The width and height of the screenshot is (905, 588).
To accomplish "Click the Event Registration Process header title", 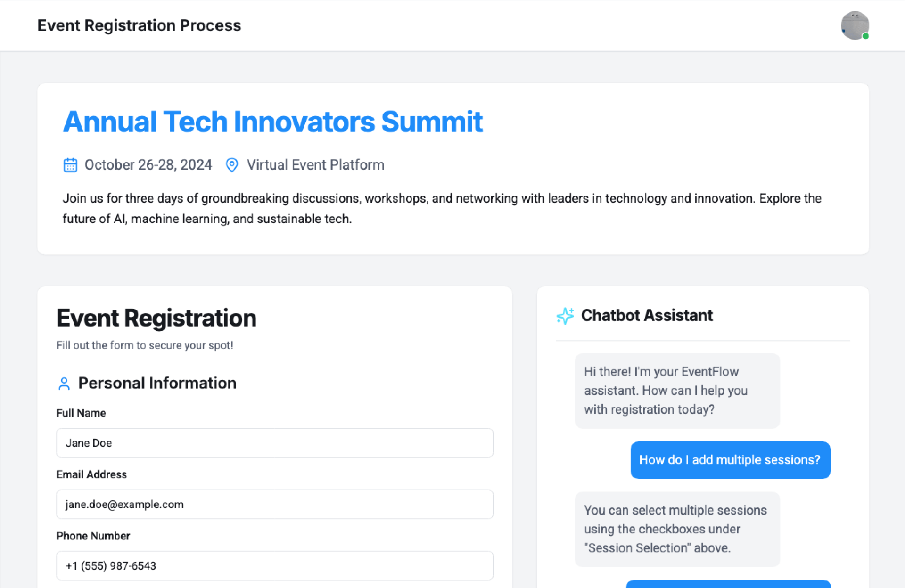I will pos(139,25).
